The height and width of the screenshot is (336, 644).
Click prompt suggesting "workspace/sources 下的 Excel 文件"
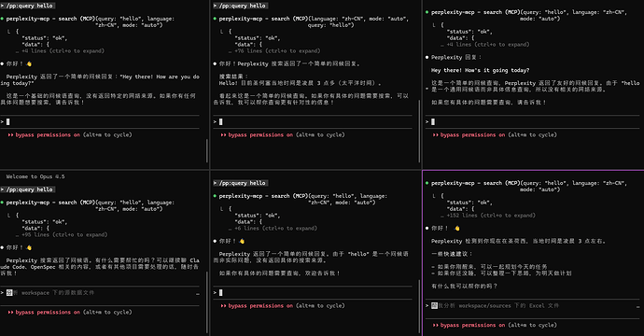(532, 305)
